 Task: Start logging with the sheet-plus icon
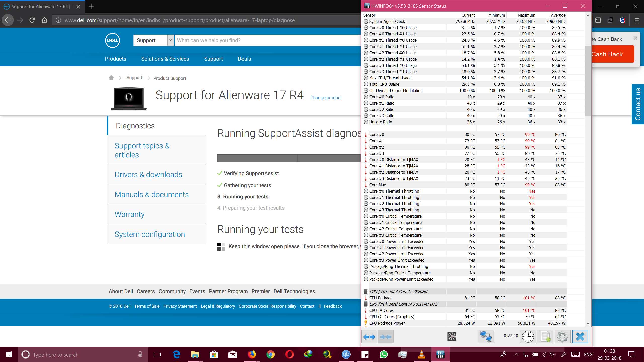click(x=545, y=337)
